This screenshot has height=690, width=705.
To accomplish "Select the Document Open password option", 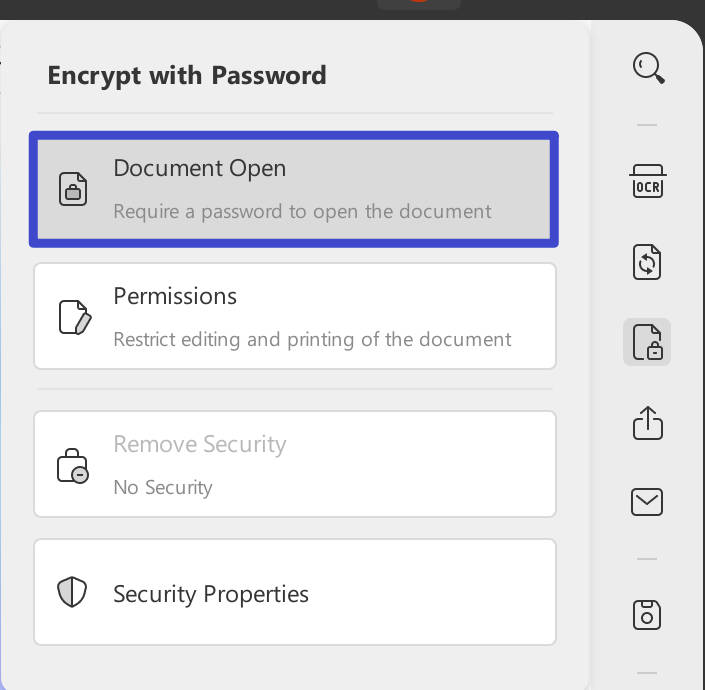I will point(294,189).
